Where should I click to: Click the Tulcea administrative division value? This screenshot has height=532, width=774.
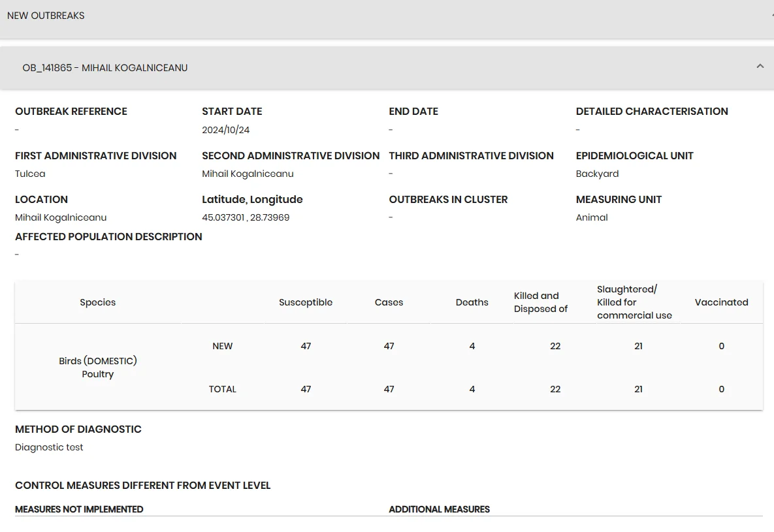(30, 174)
